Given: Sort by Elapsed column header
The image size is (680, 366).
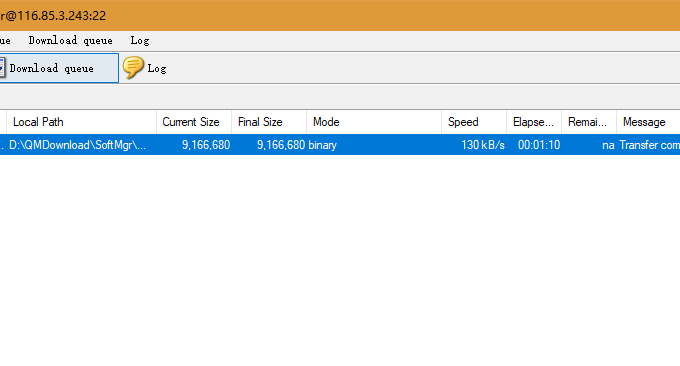Looking at the screenshot, I should pyautogui.click(x=534, y=122).
